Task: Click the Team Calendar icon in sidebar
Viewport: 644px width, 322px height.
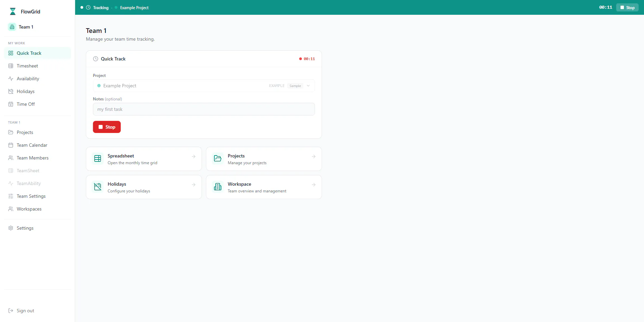Action: coord(11,145)
